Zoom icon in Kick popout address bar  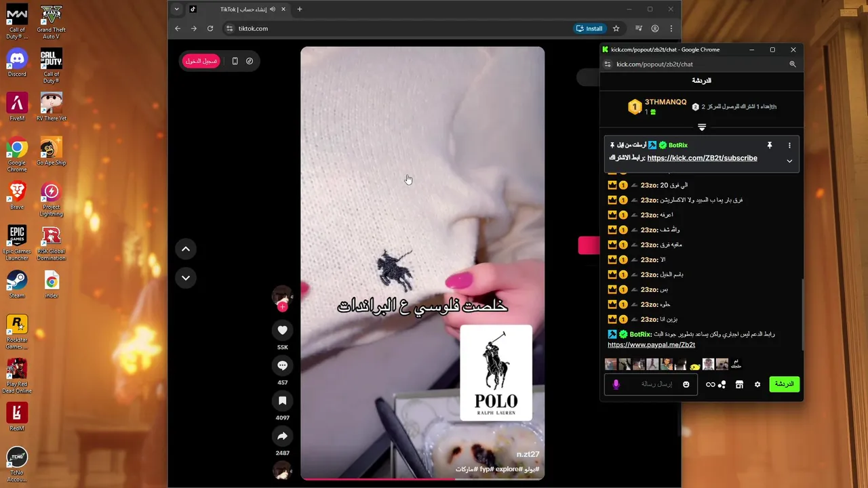(x=792, y=64)
